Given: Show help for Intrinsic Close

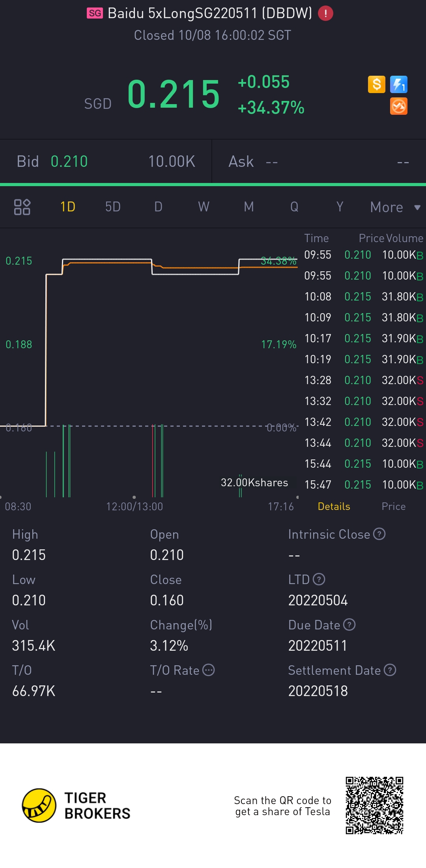Looking at the screenshot, I should coord(379,534).
